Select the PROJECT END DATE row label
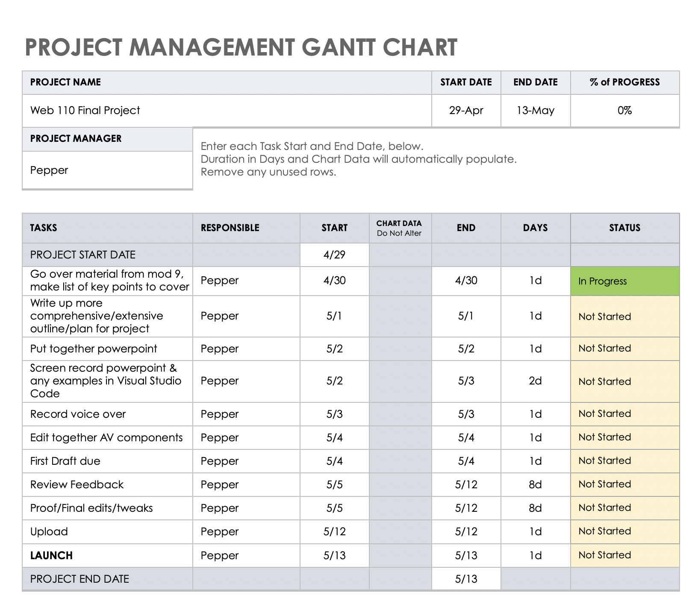 pyautogui.click(x=107, y=579)
